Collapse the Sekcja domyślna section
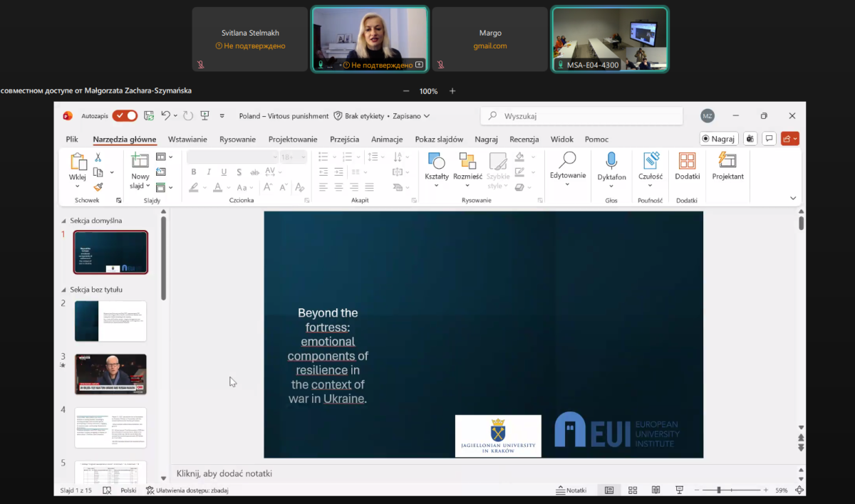 pos(64,221)
